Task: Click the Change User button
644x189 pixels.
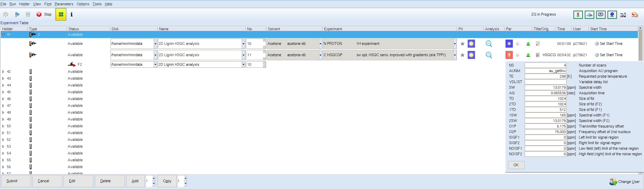Action: tap(625, 182)
